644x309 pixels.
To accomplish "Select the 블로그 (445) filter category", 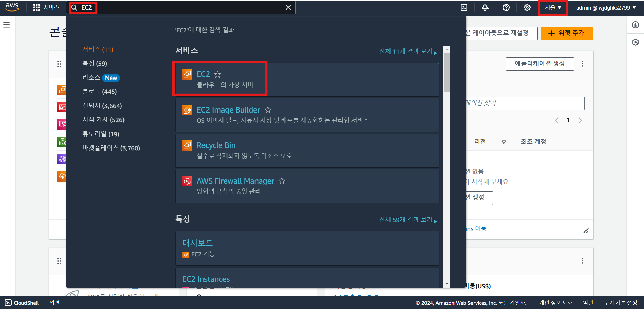I will click(x=100, y=91).
